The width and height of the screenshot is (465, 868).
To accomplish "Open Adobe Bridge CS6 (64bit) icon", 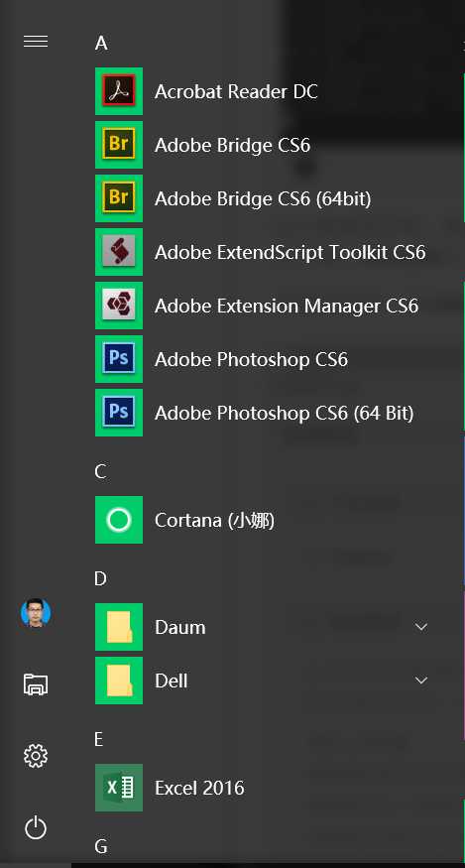I will pos(118,198).
